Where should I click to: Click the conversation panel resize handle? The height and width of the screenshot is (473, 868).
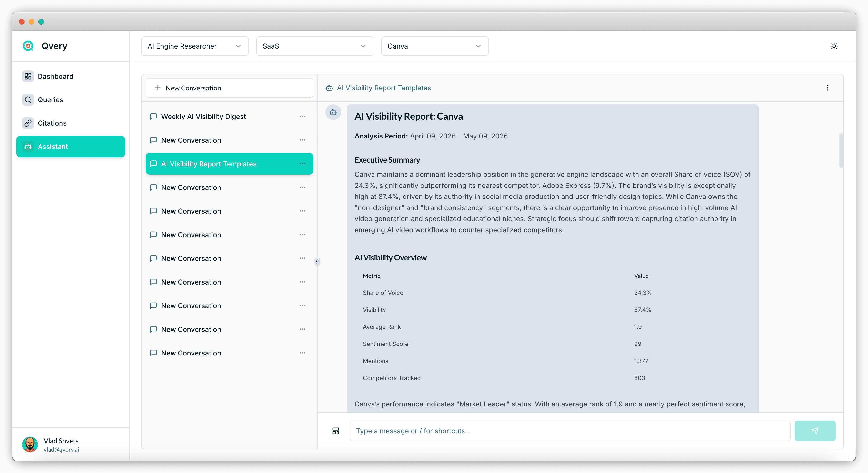pyautogui.click(x=317, y=262)
